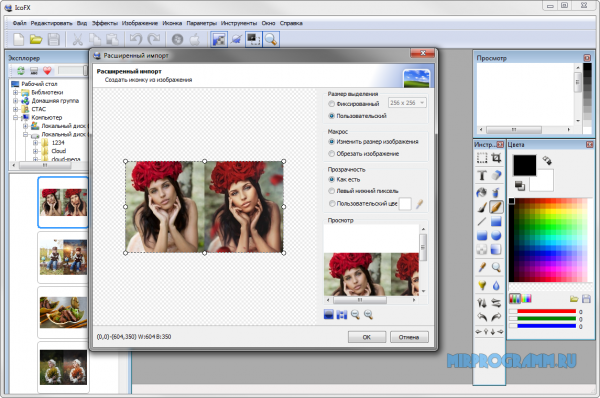Viewport: 600px width, 398px height.
Task: Click the magnifier icon in main toolbar
Action: [x=271, y=39]
